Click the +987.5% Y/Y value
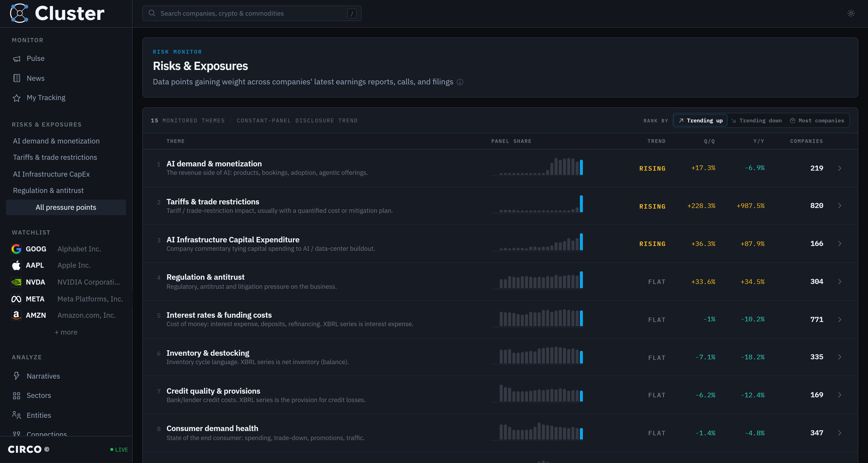 click(750, 206)
